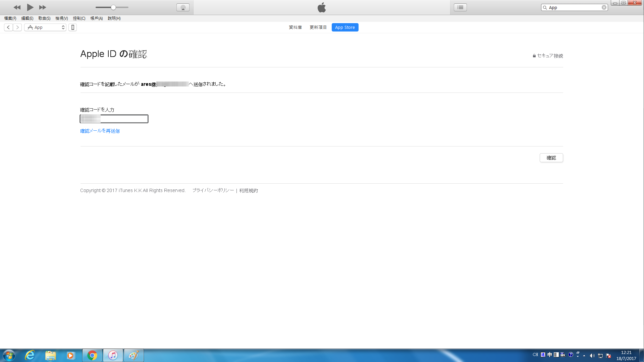644x362 pixels.
Task: Click the rewind previous track button
Action: click(17, 7)
